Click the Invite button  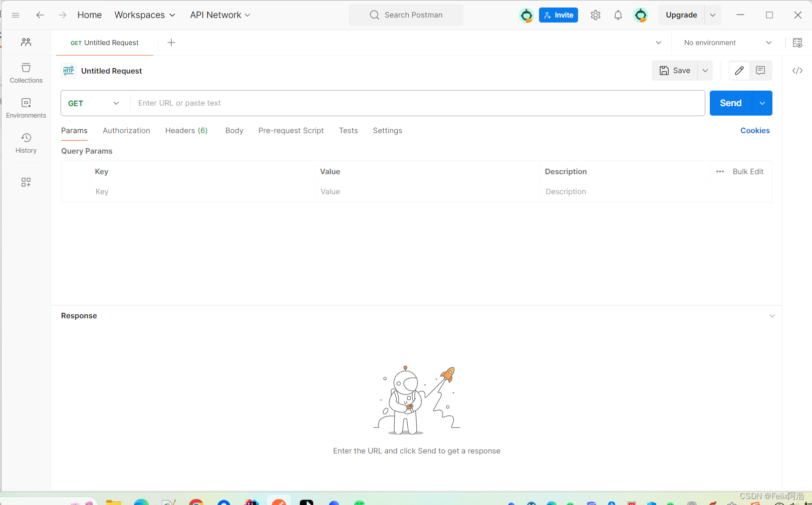click(x=559, y=15)
